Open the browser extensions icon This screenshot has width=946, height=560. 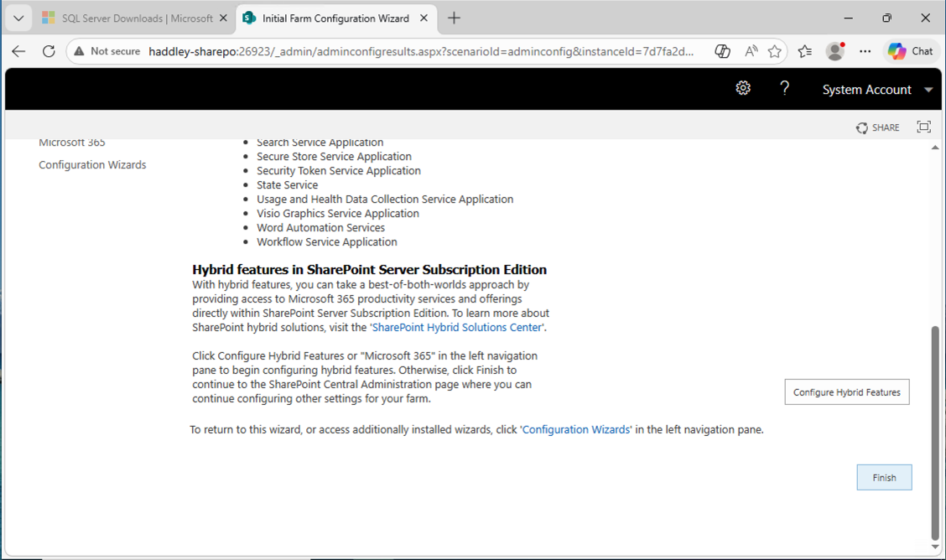(x=722, y=51)
